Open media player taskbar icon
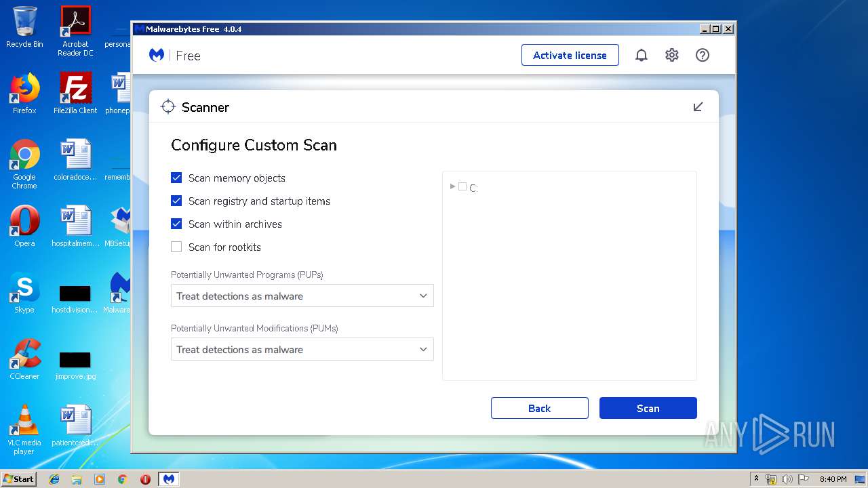 100,479
